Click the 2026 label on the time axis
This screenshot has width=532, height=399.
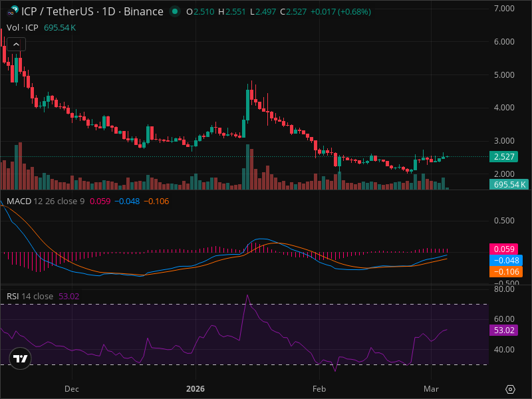[x=196, y=389]
